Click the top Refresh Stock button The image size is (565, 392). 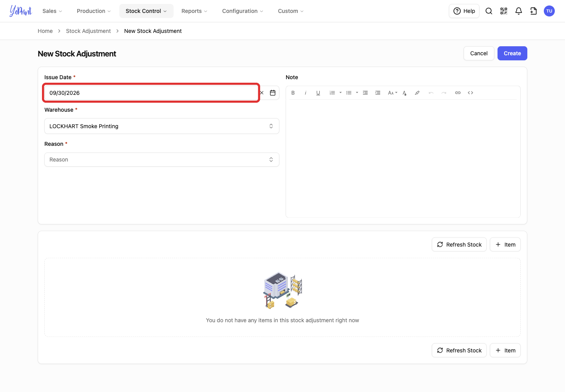[x=459, y=245]
